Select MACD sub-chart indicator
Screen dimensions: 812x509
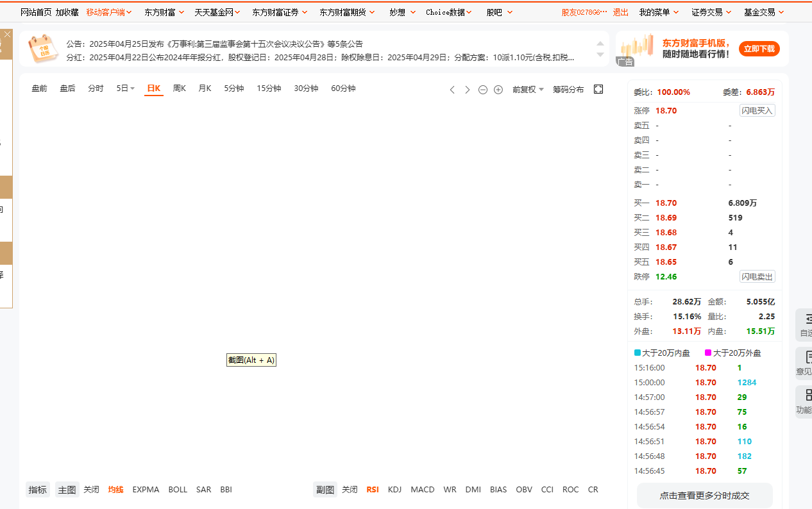click(x=423, y=490)
